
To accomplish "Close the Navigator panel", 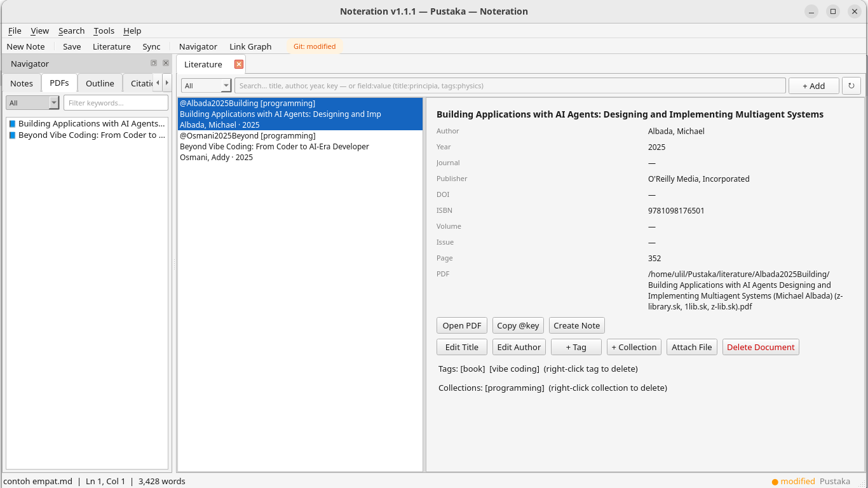I will (x=166, y=63).
